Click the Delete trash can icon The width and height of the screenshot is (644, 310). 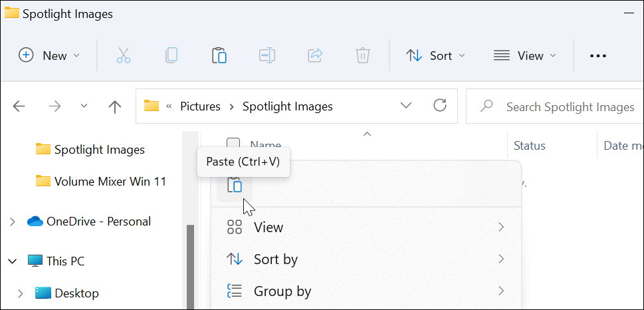(362, 56)
